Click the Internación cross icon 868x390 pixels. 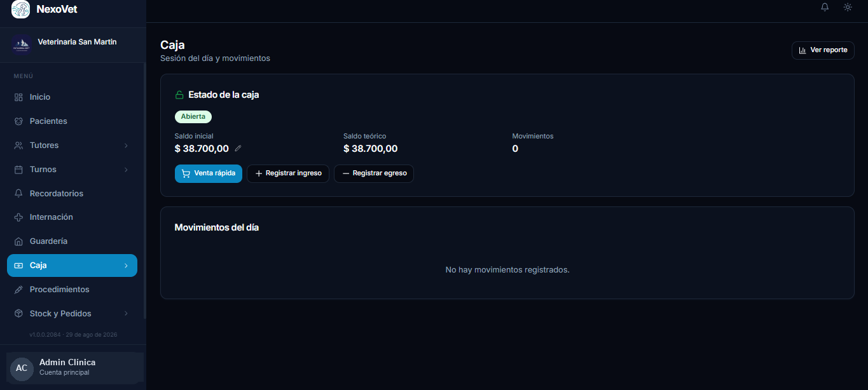tap(18, 217)
